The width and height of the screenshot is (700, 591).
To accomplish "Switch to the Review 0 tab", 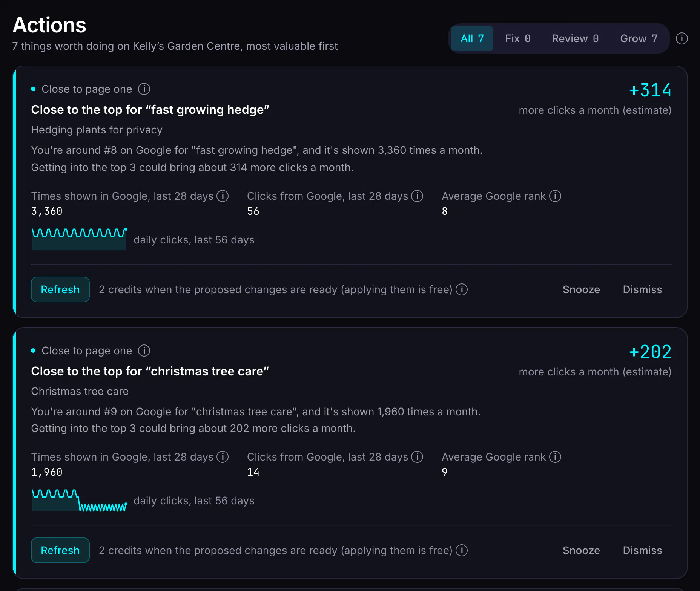I will (575, 38).
